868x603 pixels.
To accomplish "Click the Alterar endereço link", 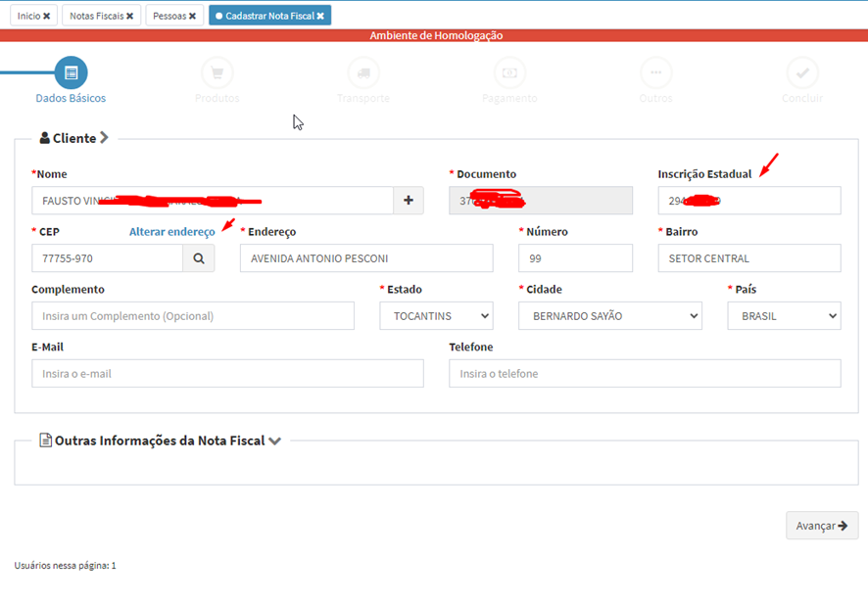I will pyautogui.click(x=171, y=232).
